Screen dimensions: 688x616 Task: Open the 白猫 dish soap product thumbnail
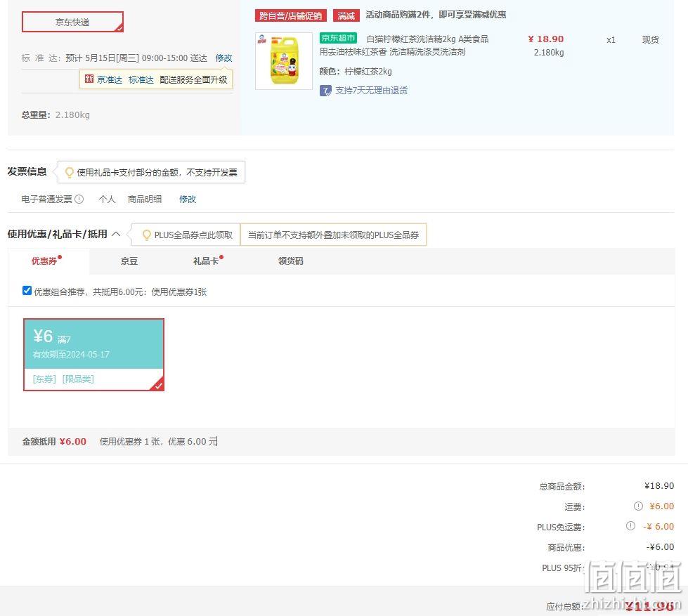pos(284,61)
